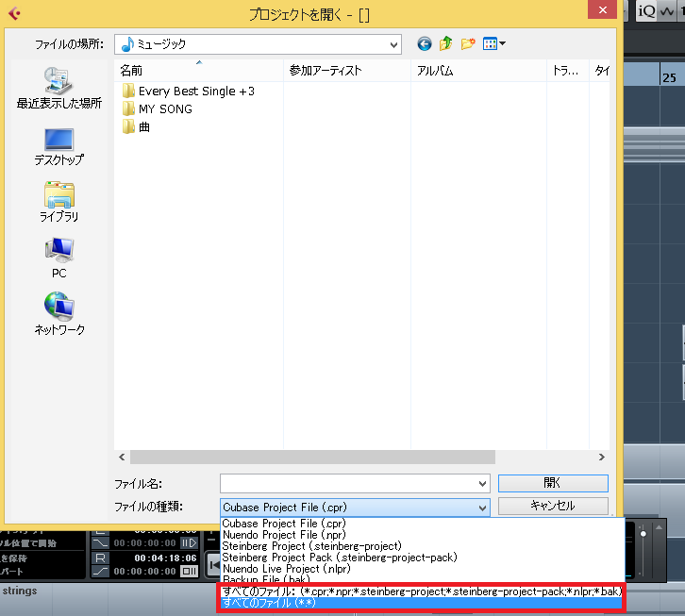Select the MY SONG folder
685x616 pixels.
point(158,108)
